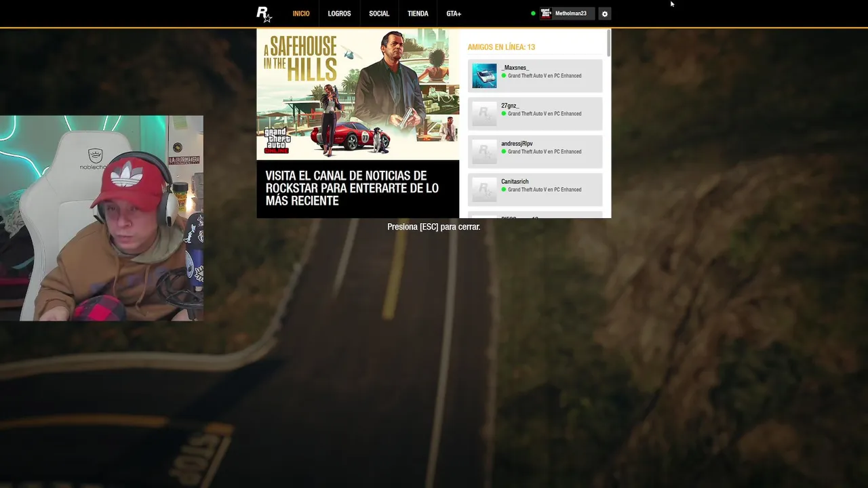Image resolution: width=868 pixels, height=488 pixels.
Task: Click Canitasrich game status text
Action: pyautogui.click(x=545, y=190)
